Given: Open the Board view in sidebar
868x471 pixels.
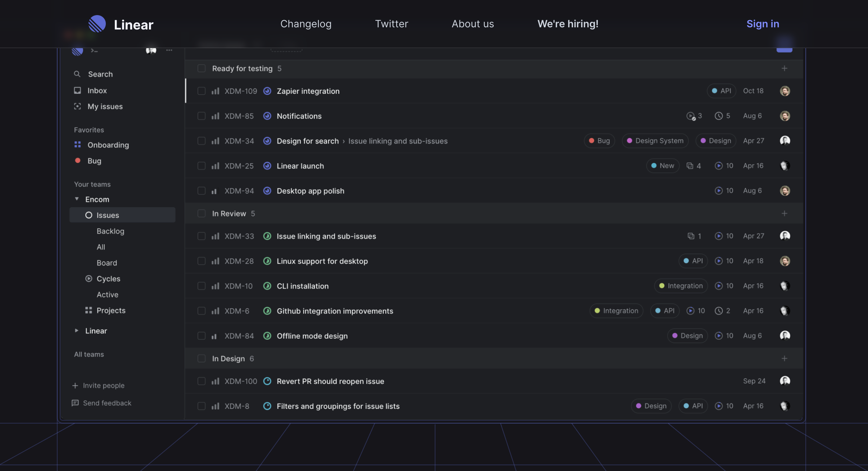Looking at the screenshot, I should 107,263.
